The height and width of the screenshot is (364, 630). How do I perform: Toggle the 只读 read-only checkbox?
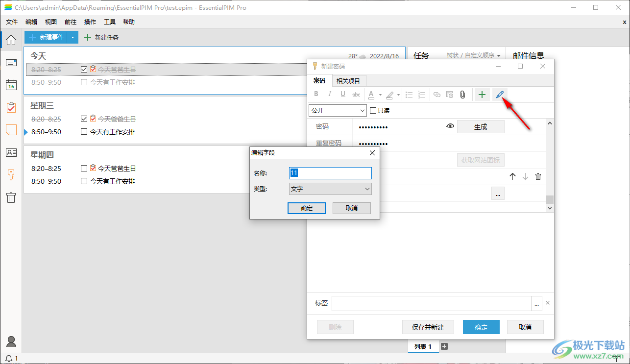click(373, 111)
